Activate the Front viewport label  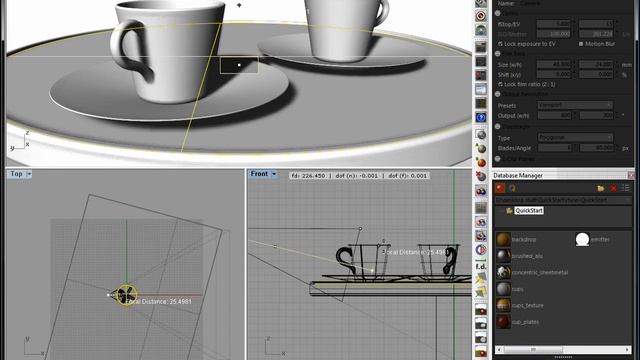[x=259, y=174]
